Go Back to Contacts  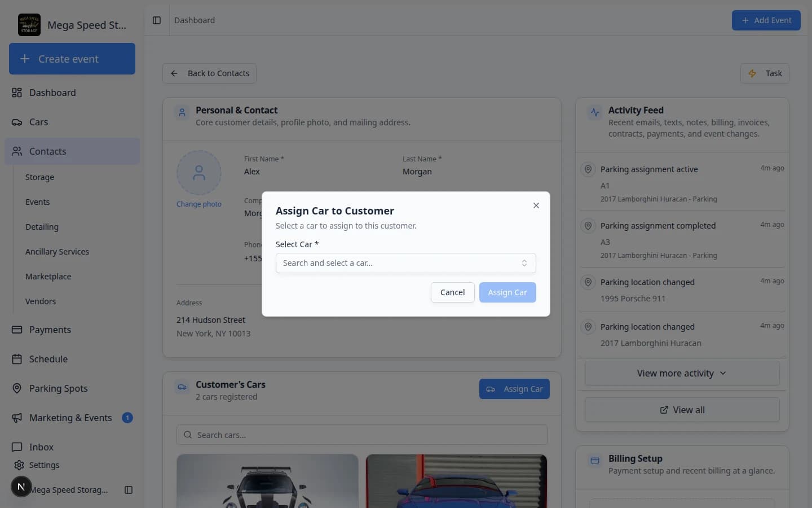pos(209,73)
